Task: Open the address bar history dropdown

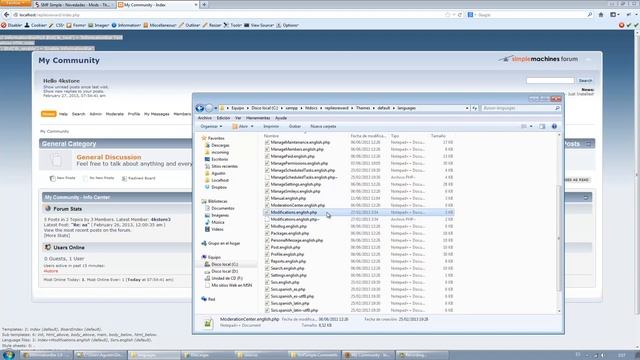Action: pyautogui.click(x=467, y=108)
